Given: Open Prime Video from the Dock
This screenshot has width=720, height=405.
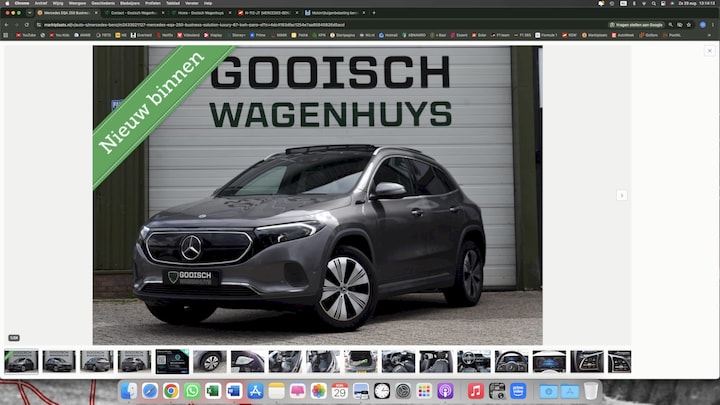Looking at the screenshot, I should (518, 391).
